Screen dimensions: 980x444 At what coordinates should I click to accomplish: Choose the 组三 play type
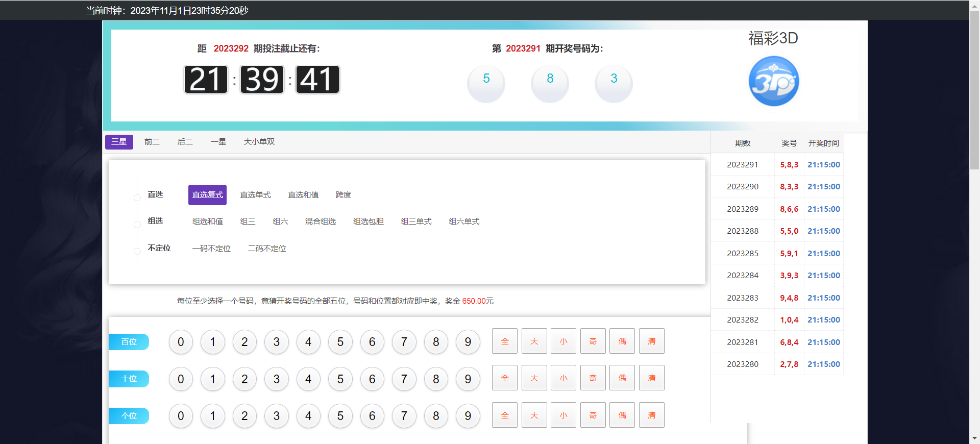(248, 221)
